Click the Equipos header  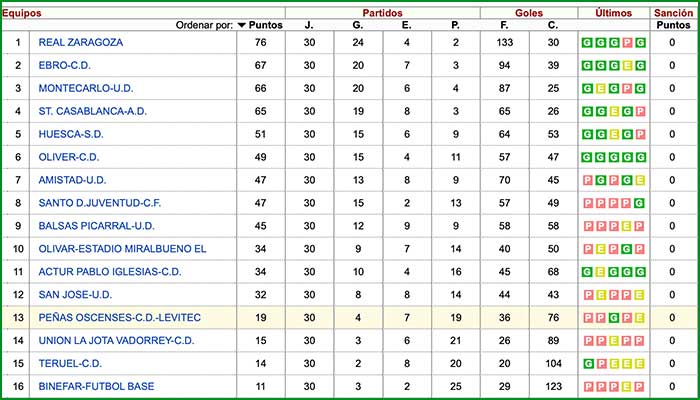(x=21, y=12)
